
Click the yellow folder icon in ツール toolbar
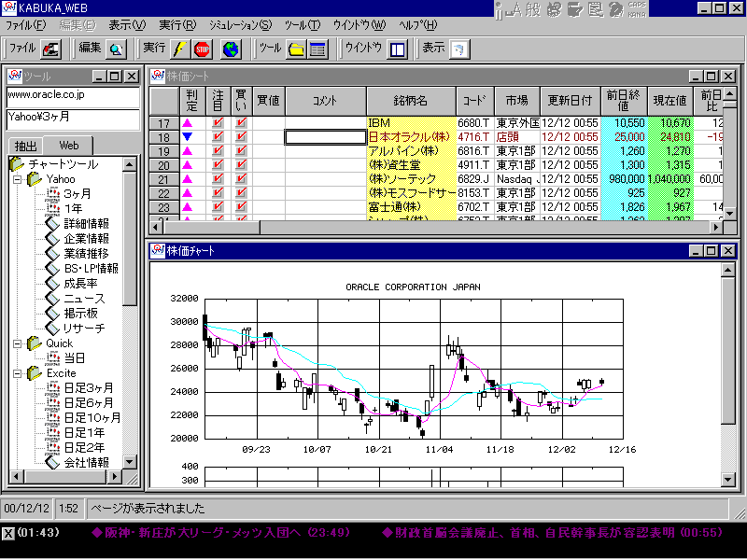(x=296, y=49)
